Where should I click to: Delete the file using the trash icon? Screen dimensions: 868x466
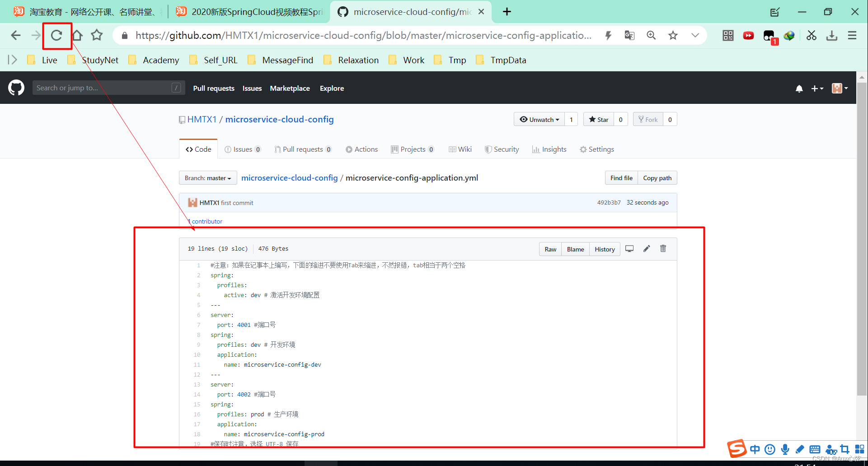pyautogui.click(x=663, y=248)
